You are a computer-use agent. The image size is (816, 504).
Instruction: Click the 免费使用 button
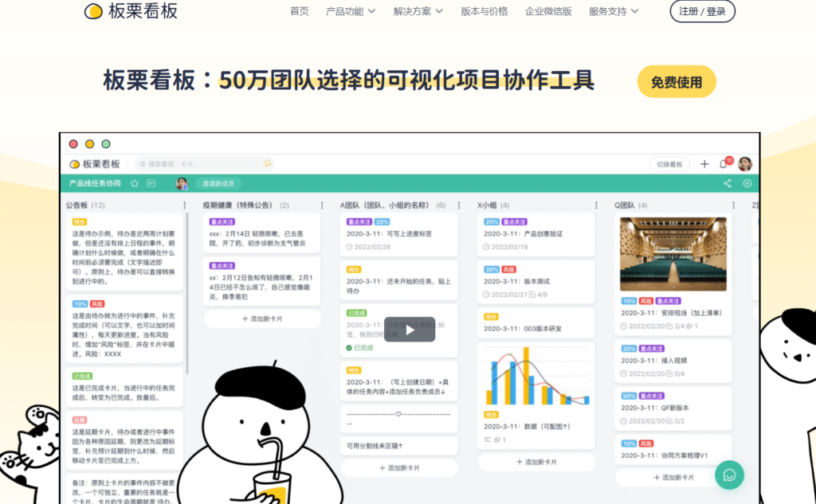[676, 81]
